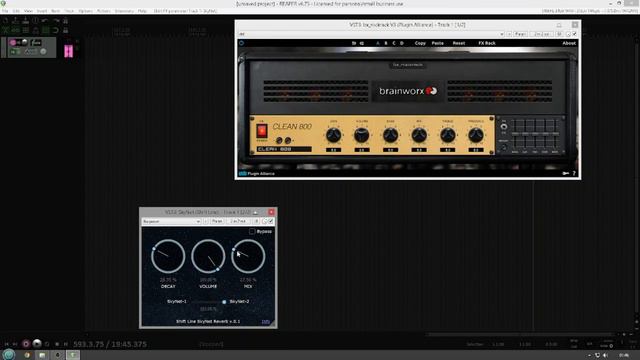Click the undo arrow in amp toolbar
640x360 pixels.
(x=354, y=43)
